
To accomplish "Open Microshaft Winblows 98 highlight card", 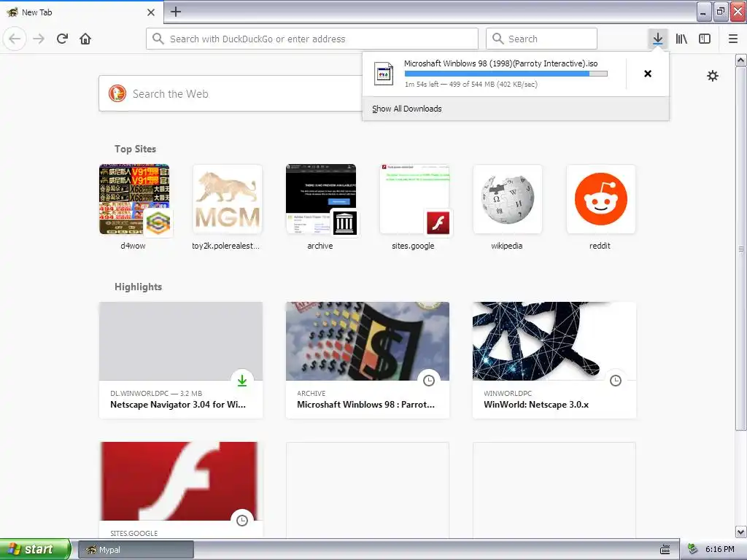I will pos(368,360).
